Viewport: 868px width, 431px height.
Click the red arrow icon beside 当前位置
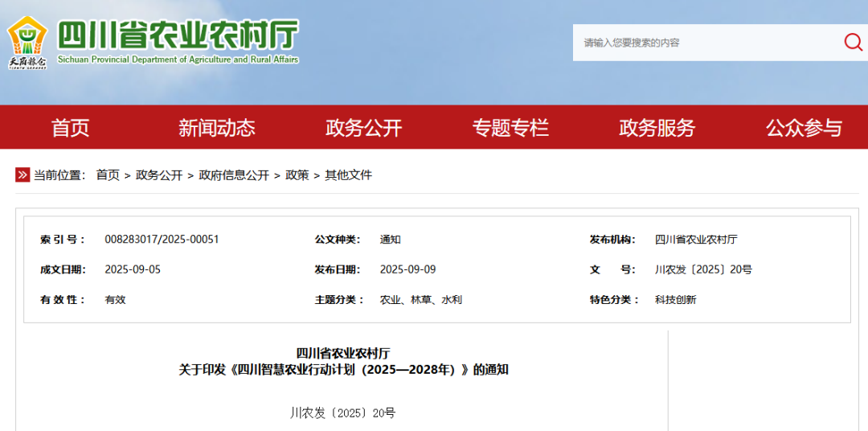point(23,175)
